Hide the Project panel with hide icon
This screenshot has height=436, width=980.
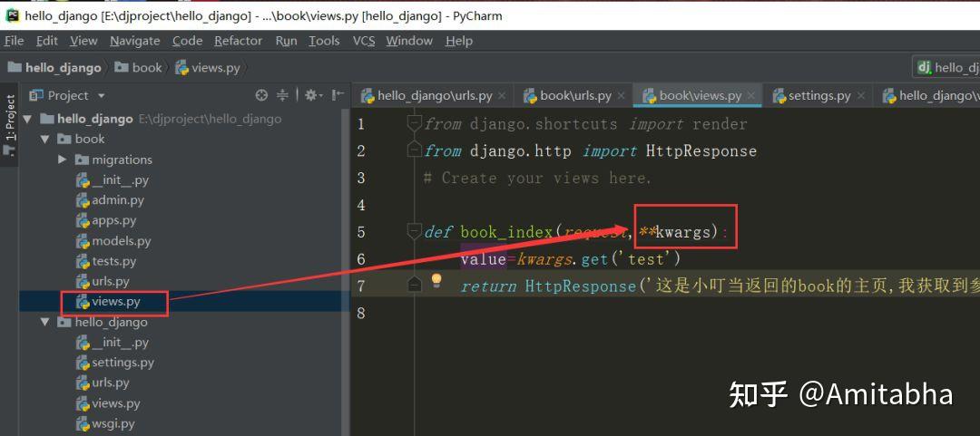tap(338, 95)
